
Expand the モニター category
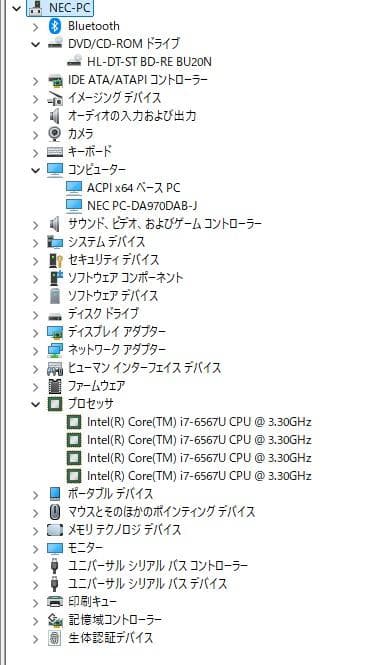[36, 548]
